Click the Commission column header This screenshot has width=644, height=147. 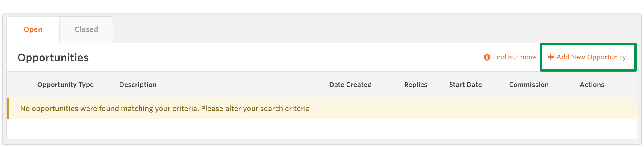[x=529, y=85]
